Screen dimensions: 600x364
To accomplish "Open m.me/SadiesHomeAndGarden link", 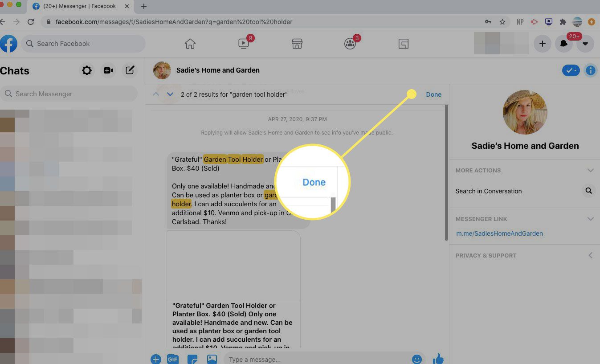I will pos(499,233).
